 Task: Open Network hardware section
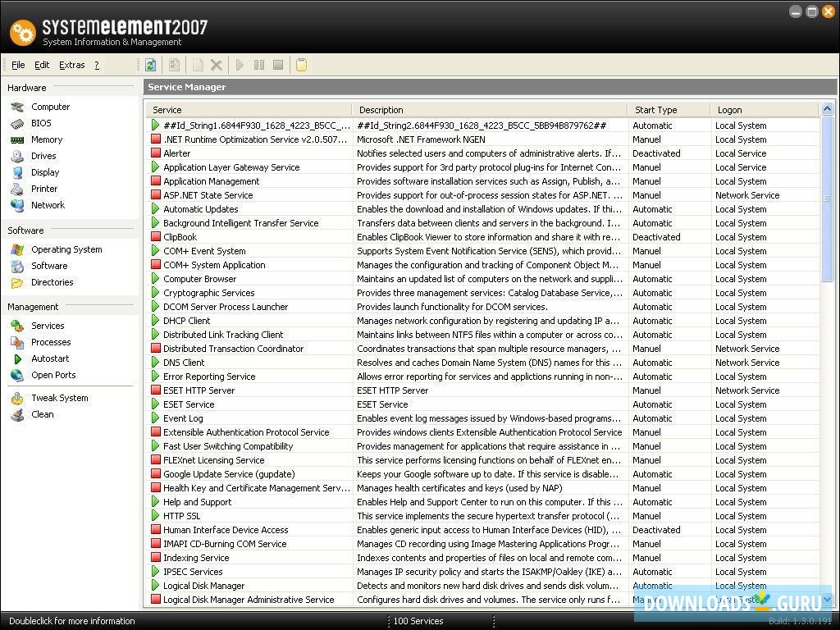[48, 205]
